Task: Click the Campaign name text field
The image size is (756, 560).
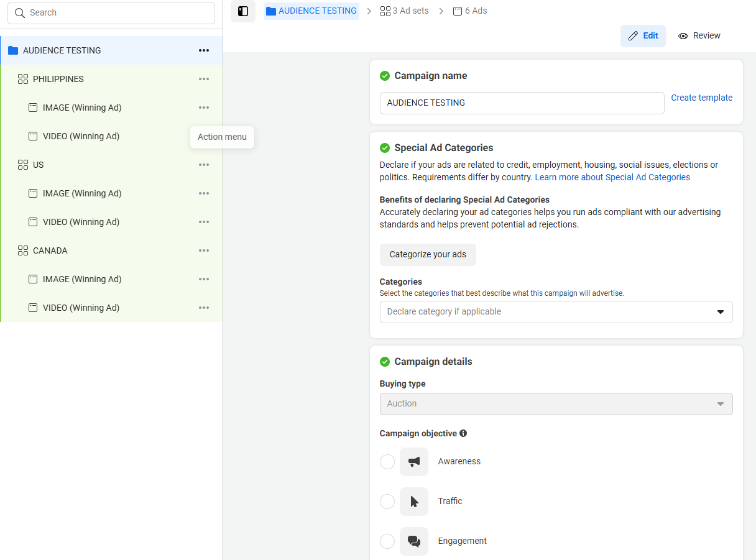Action: click(522, 103)
